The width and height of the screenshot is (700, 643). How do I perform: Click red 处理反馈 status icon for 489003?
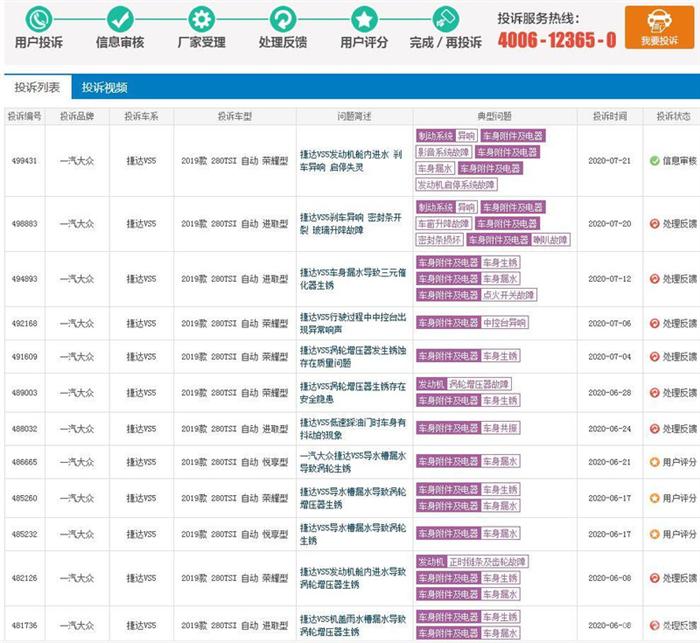(654, 393)
